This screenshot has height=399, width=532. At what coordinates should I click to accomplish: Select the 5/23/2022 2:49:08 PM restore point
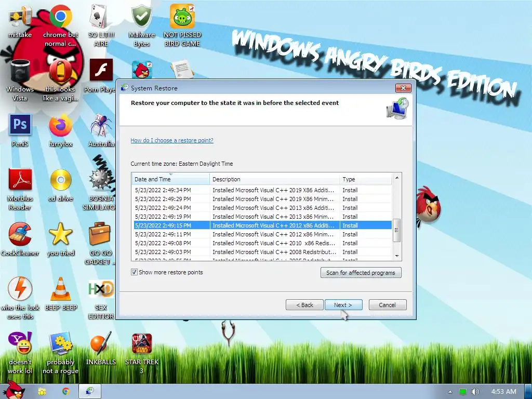(x=262, y=243)
